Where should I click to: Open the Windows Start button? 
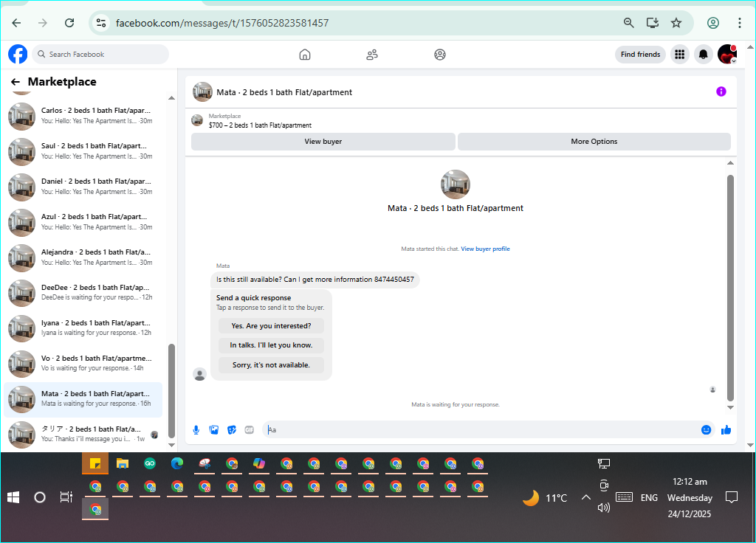pos(13,497)
